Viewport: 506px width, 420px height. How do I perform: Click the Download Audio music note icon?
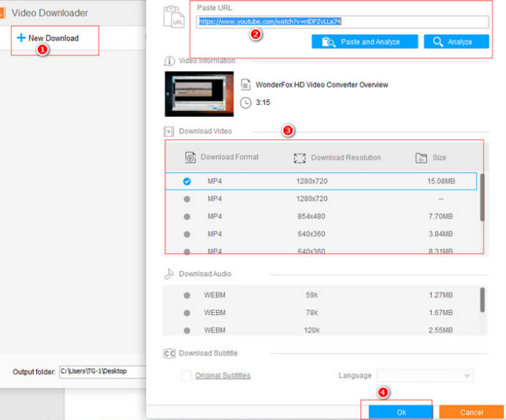tap(169, 274)
